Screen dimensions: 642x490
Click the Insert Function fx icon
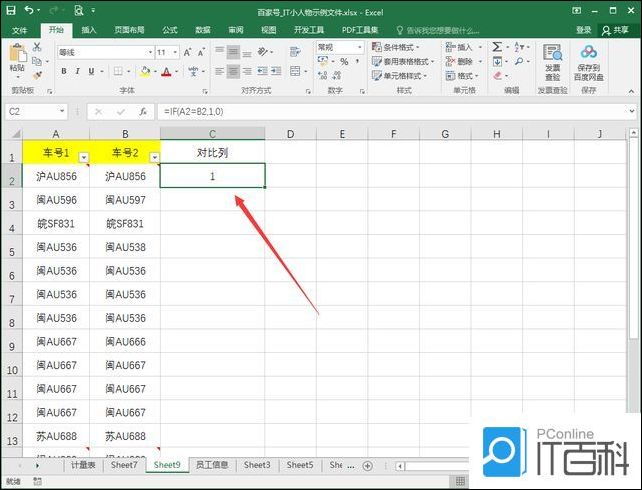coord(143,111)
